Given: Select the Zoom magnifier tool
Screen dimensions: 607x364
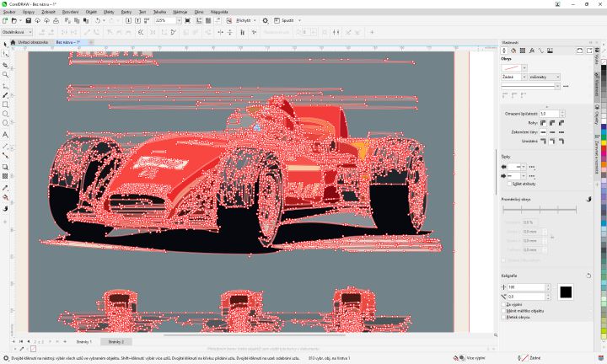Looking at the screenshot, I should coord(6,74).
